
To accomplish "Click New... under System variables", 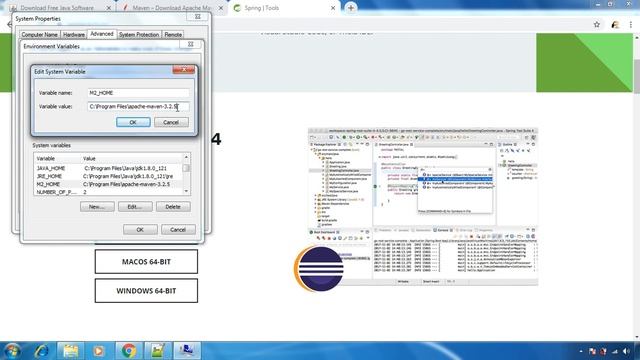I will tap(97, 207).
